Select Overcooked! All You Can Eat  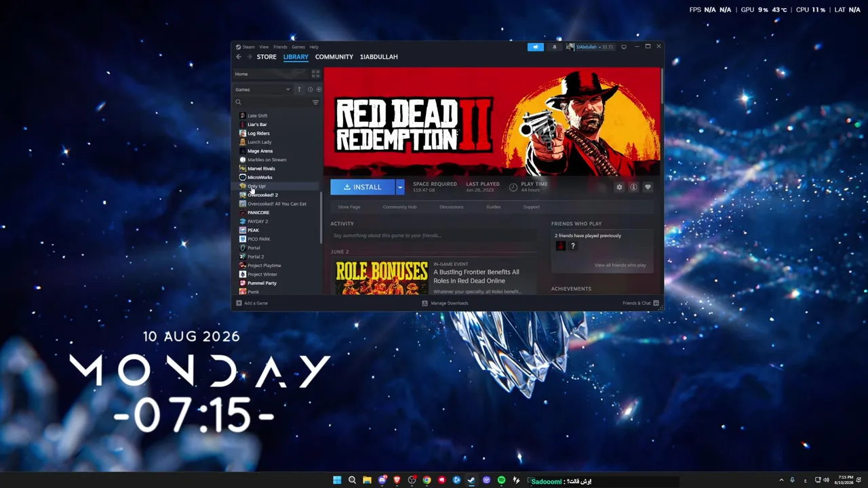(x=278, y=204)
